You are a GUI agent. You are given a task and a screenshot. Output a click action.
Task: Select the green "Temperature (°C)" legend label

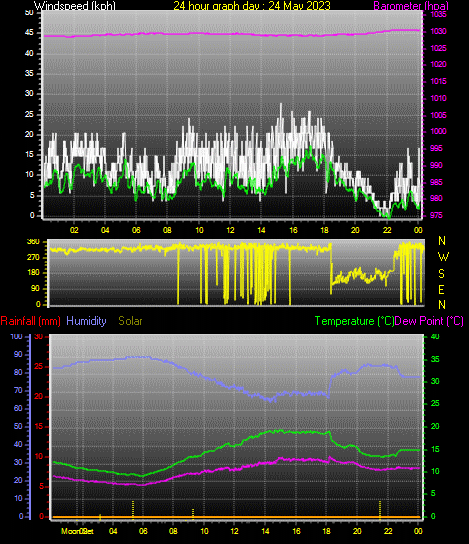click(x=354, y=321)
